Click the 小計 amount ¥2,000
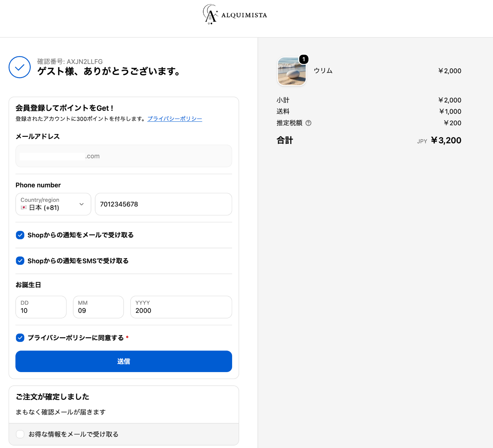Image resolution: width=493 pixels, height=448 pixels. tap(450, 100)
